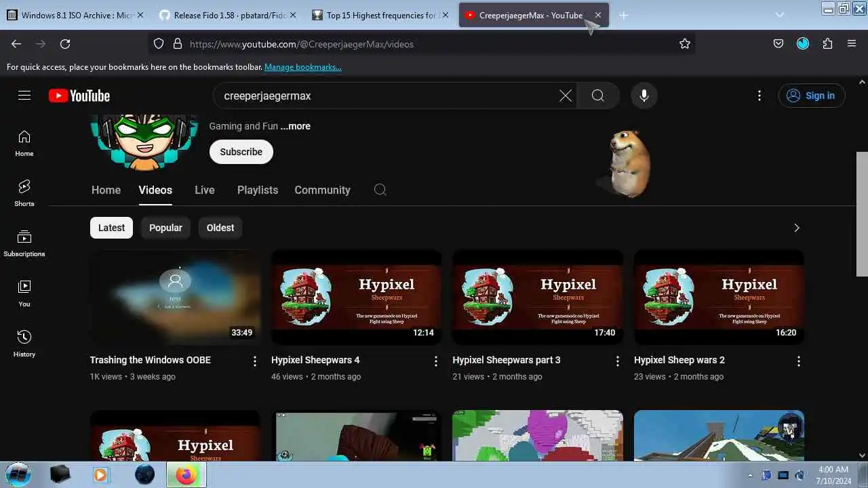868x488 pixels.
Task: Open History in the sidebar
Action: tap(24, 344)
